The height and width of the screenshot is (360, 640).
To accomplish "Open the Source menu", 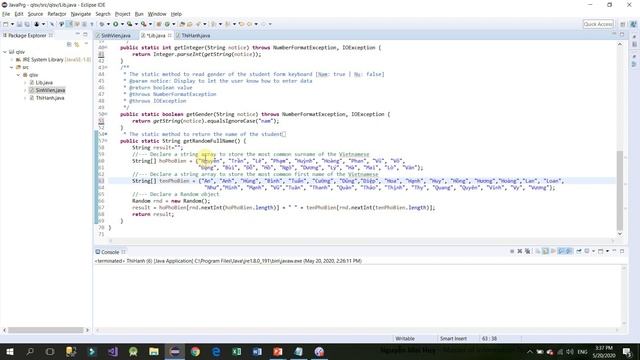I will (x=35, y=14).
